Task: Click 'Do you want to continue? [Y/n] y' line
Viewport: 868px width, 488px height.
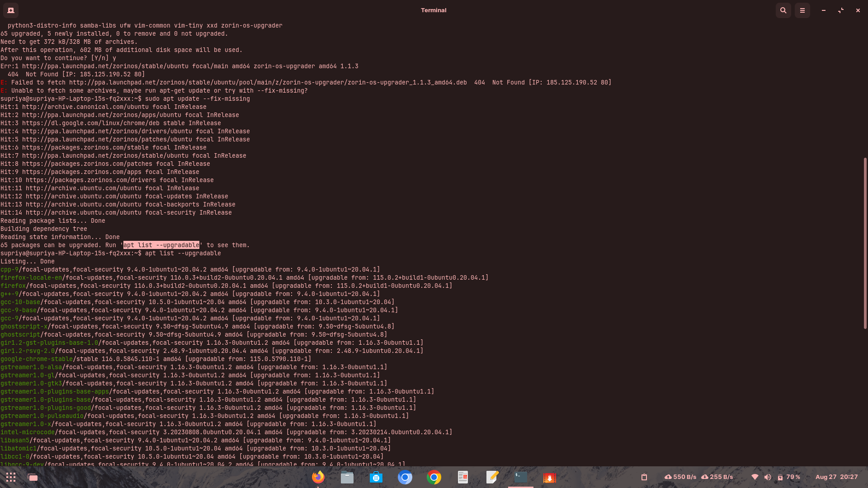Action: coord(58,58)
